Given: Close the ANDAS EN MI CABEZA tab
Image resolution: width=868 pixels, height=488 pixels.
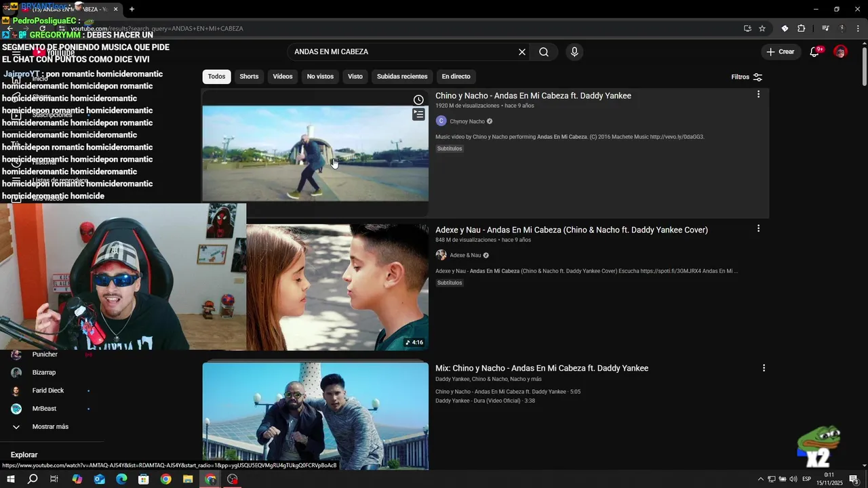Looking at the screenshot, I should tap(115, 9).
